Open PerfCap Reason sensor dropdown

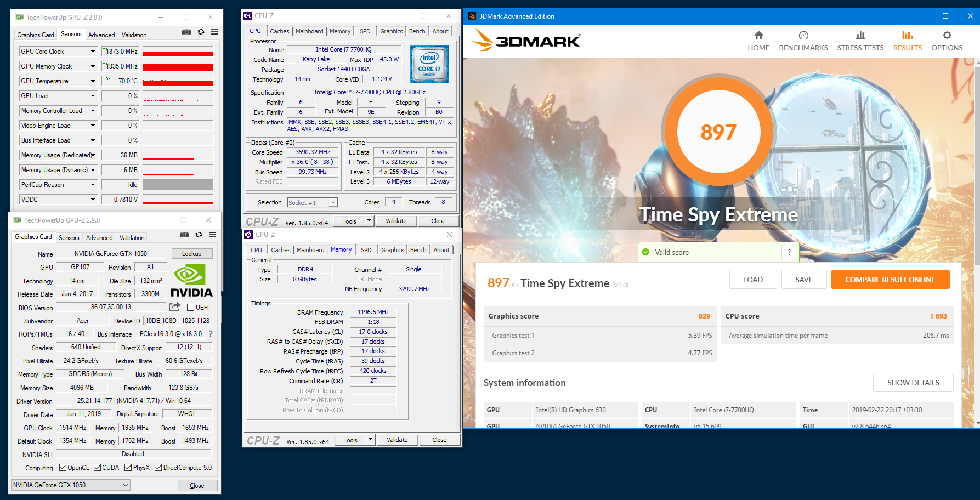tap(93, 185)
